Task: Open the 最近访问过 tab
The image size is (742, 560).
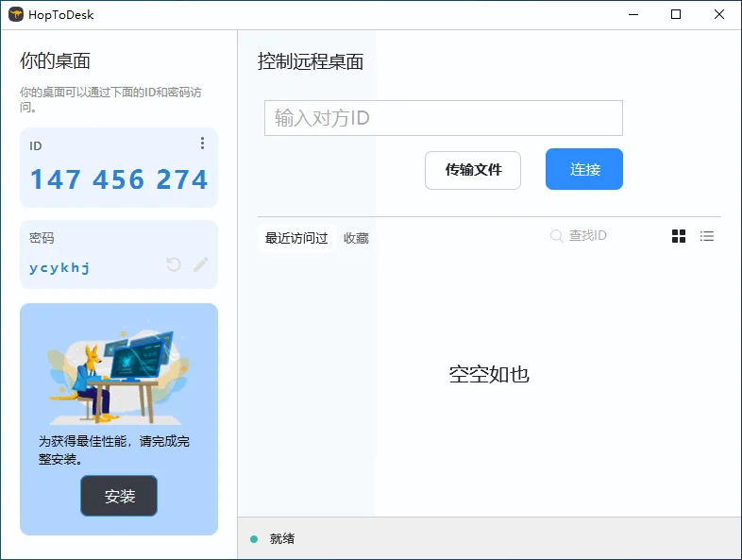Action: [296, 238]
